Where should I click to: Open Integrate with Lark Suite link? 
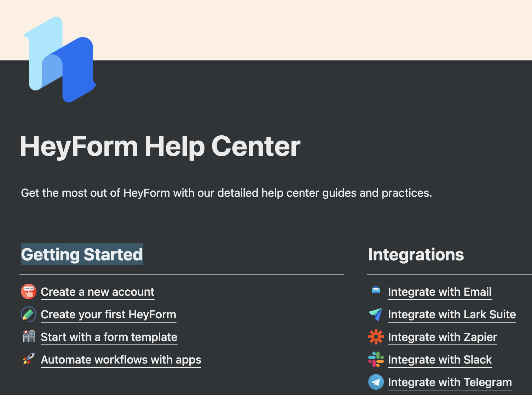point(452,314)
